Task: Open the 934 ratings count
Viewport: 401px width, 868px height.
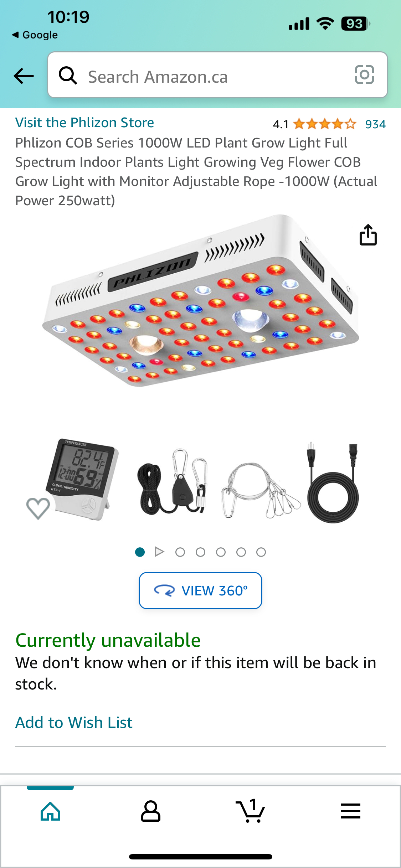Action: pos(375,124)
